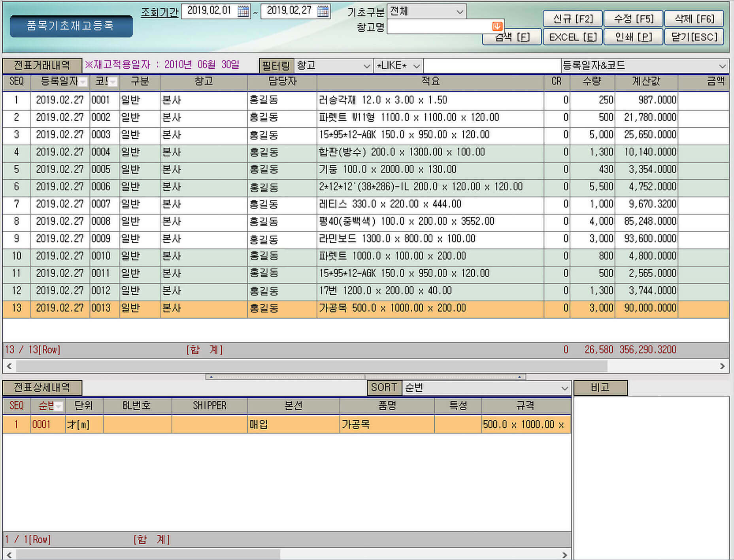Select row 17번 1200.0 x 200.00
Image resolution: width=734 pixels, height=560 pixels.
click(366, 291)
